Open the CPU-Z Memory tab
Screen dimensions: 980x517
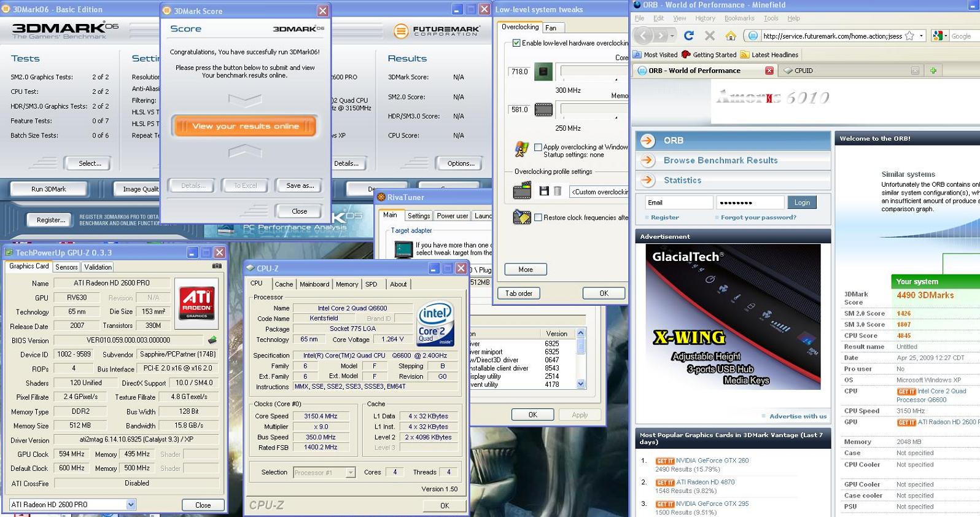[x=347, y=284]
